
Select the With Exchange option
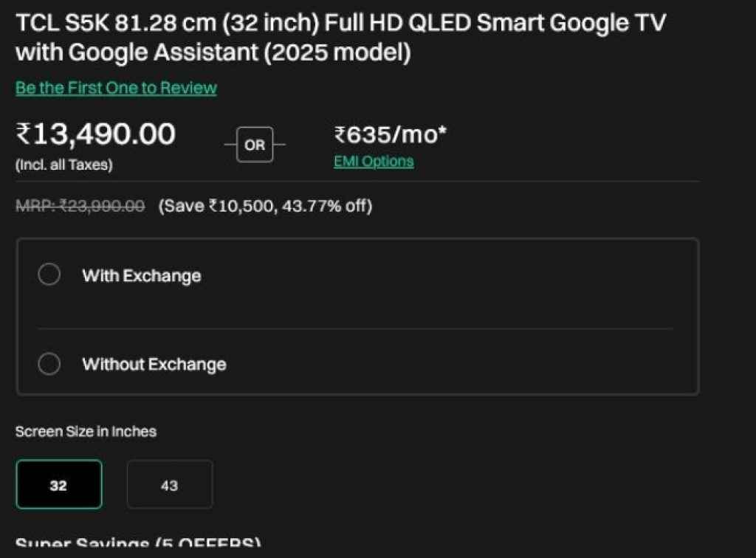pos(49,274)
